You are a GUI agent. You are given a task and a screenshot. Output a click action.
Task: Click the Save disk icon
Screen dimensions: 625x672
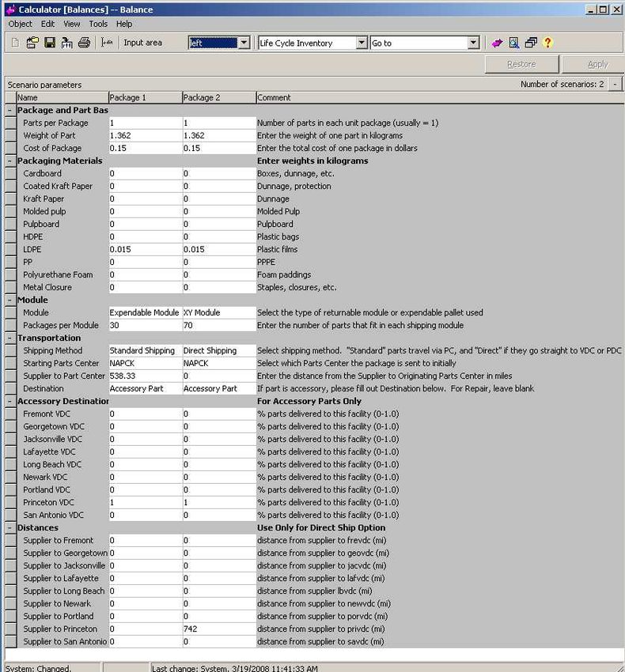(49, 43)
